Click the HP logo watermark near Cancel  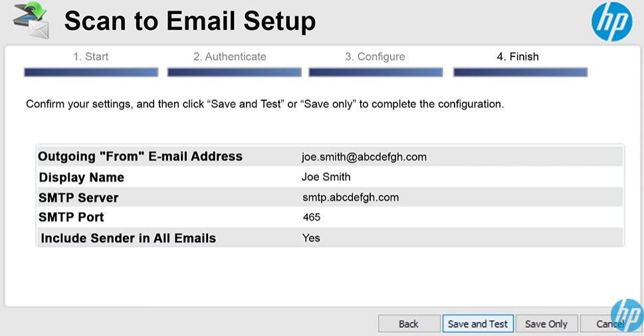[x=627, y=315]
